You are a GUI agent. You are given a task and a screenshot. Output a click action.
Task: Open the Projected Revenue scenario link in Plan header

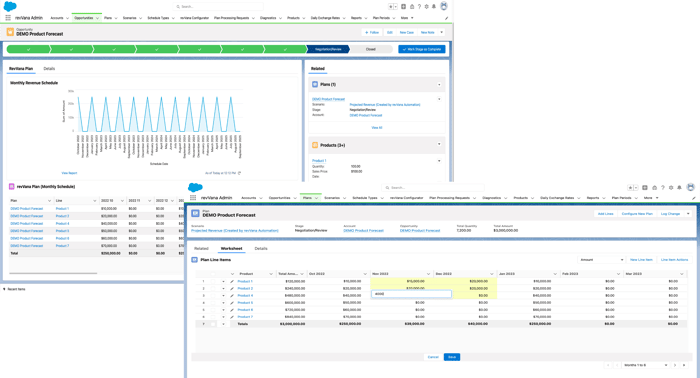coord(235,231)
